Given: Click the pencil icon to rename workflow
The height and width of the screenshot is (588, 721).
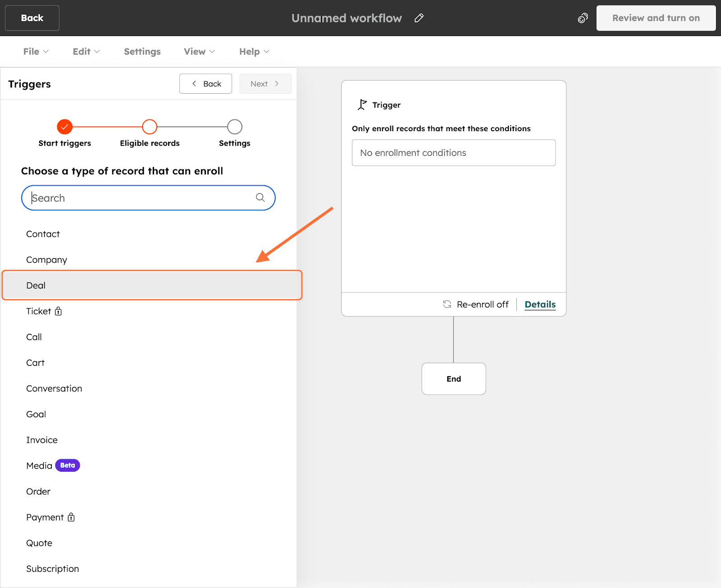Looking at the screenshot, I should (419, 18).
